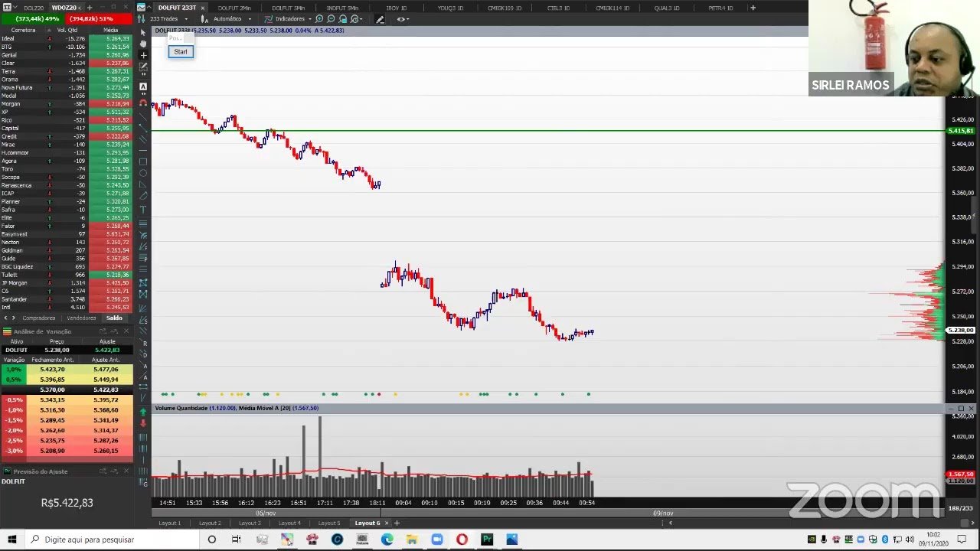
Task: Click the R$5.422,83 adjustment forecast value
Action: [x=67, y=503]
